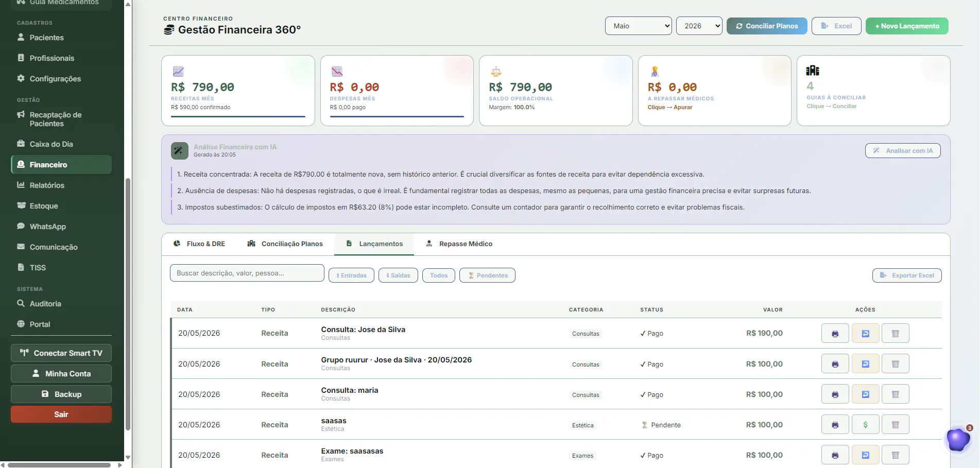Open TISS in the sidebar
The image size is (980, 468).
(x=61, y=268)
